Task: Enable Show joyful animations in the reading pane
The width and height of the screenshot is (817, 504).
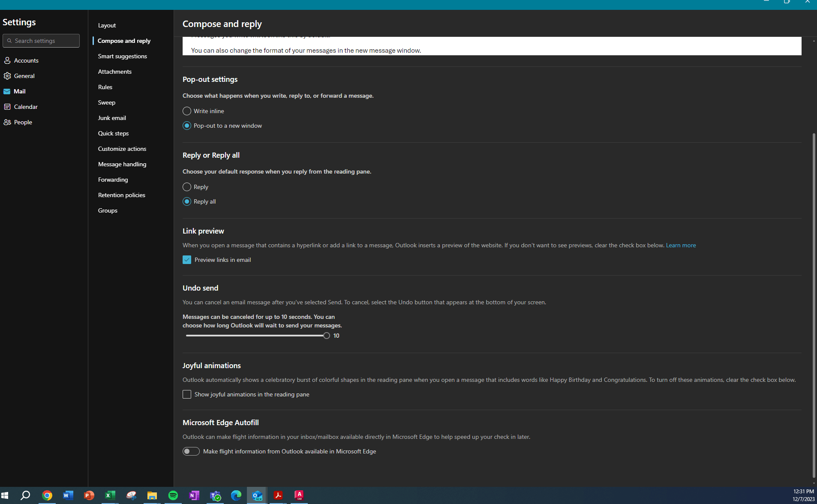Action: [187, 394]
